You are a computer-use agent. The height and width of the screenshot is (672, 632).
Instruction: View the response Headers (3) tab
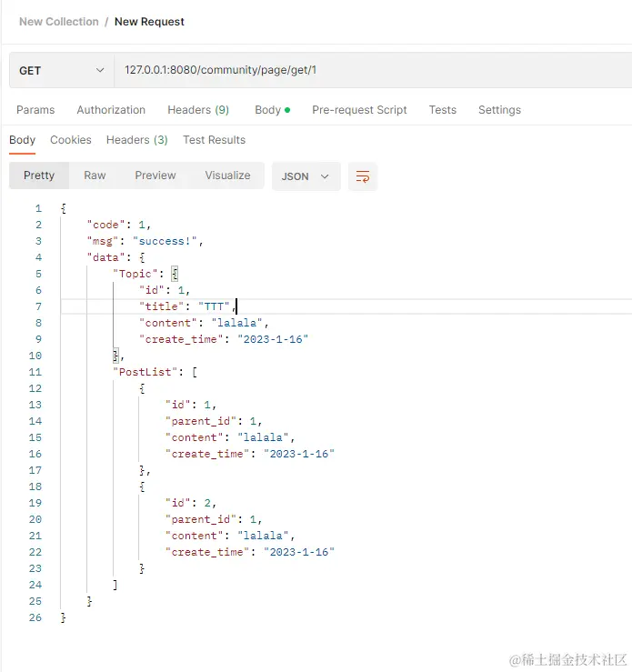(x=137, y=140)
